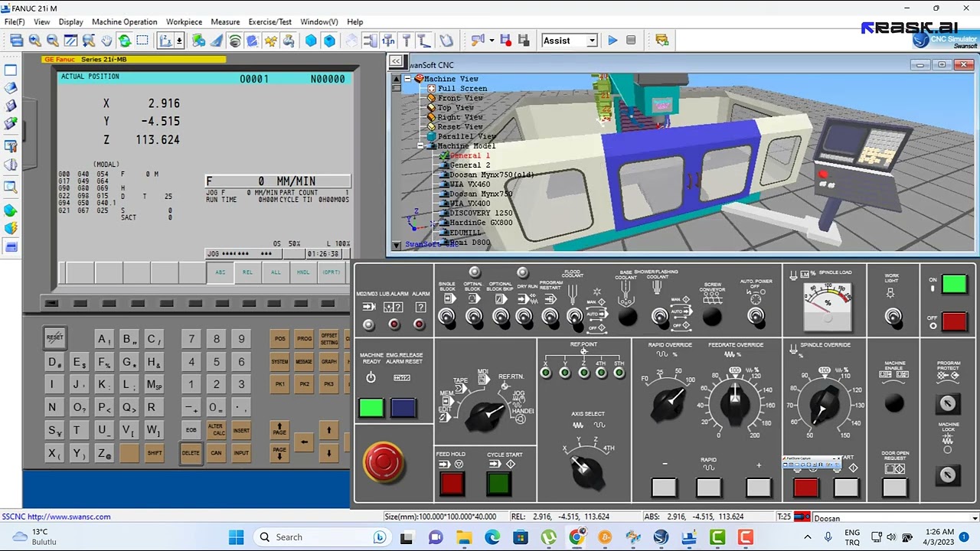Toggle the PROGRAM RESTART switch
Image resolution: width=980 pixels, height=551 pixels.
click(550, 317)
